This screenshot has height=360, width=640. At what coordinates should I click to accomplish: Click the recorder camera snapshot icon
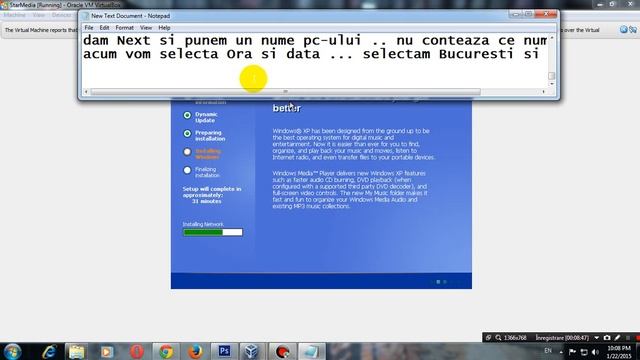607,338
